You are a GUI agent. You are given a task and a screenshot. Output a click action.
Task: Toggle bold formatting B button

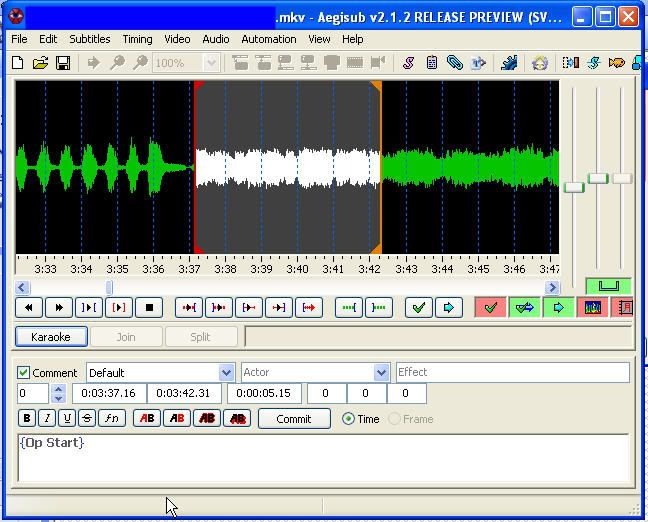(x=27, y=418)
